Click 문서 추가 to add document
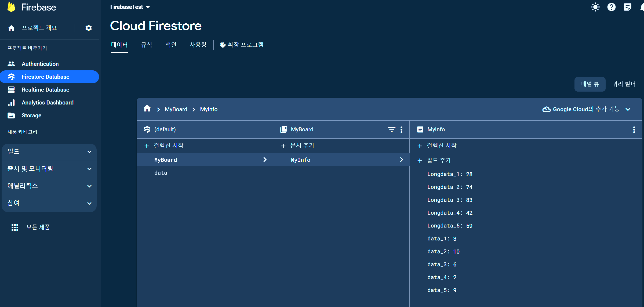 298,146
